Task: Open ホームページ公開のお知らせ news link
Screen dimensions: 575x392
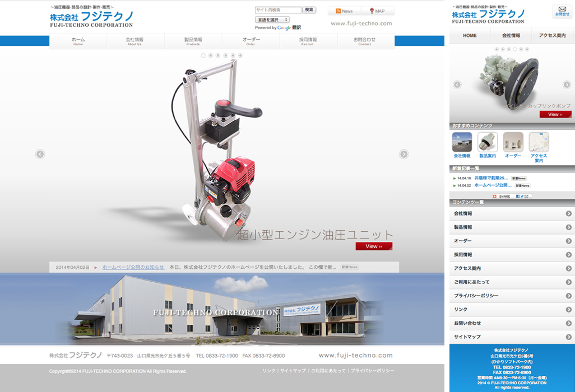Action: 133,268
